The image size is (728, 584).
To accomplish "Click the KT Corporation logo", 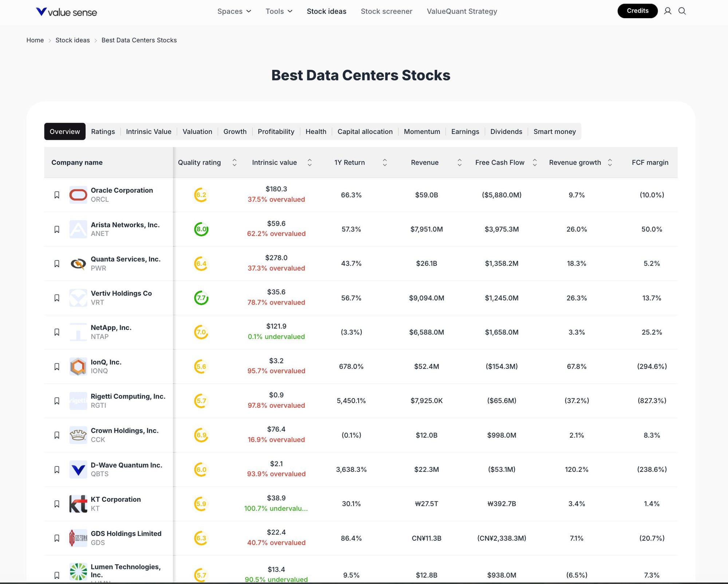I will pyautogui.click(x=78, y=504).
